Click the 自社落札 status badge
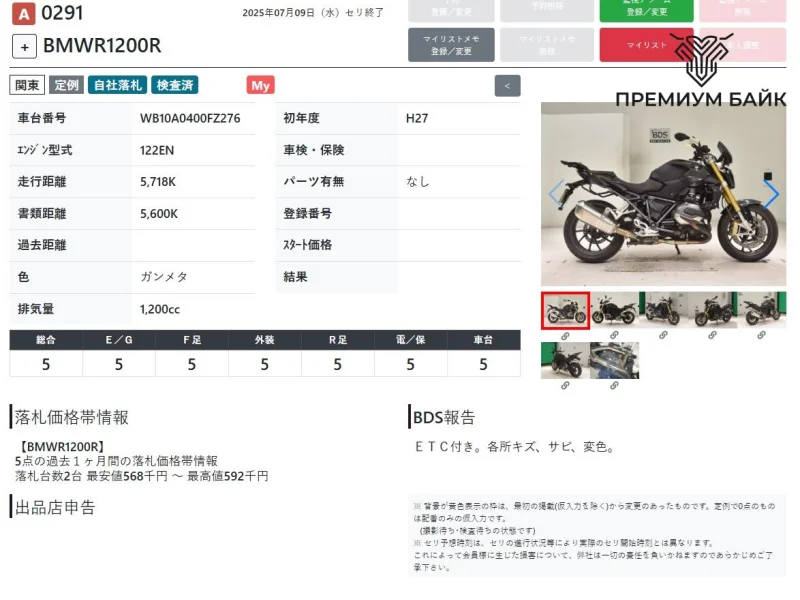 tap(117, 86)
